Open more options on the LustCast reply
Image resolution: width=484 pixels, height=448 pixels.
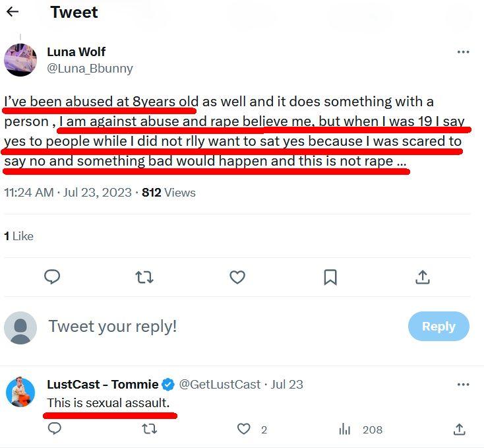pyautogui.click(x=463, y=385)
